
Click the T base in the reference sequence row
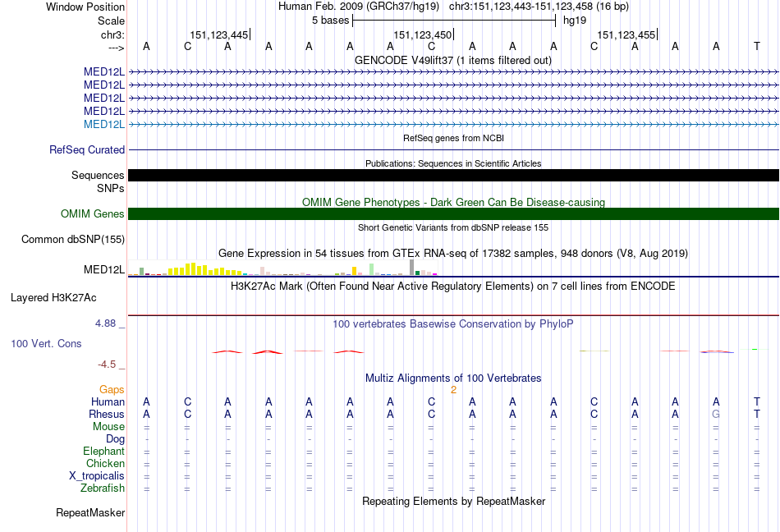point(757,46)
